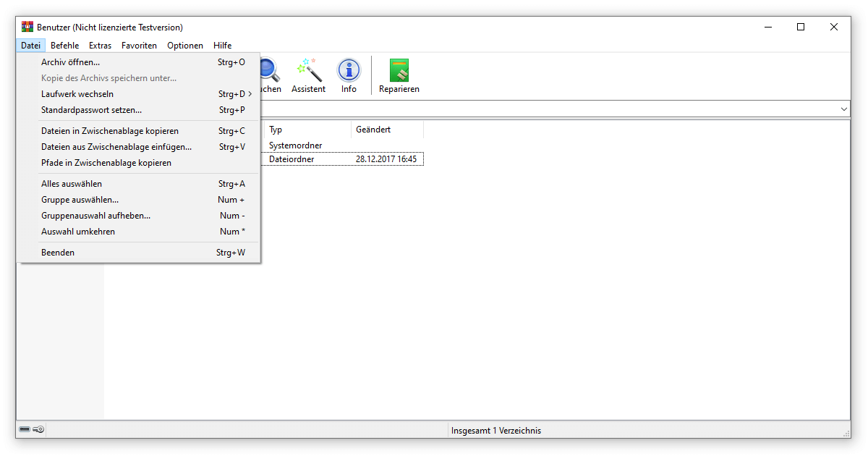Click the WinRAR icon in the title bar
Image resolution: width=868 pixels, height=456 pixels.
27,26
